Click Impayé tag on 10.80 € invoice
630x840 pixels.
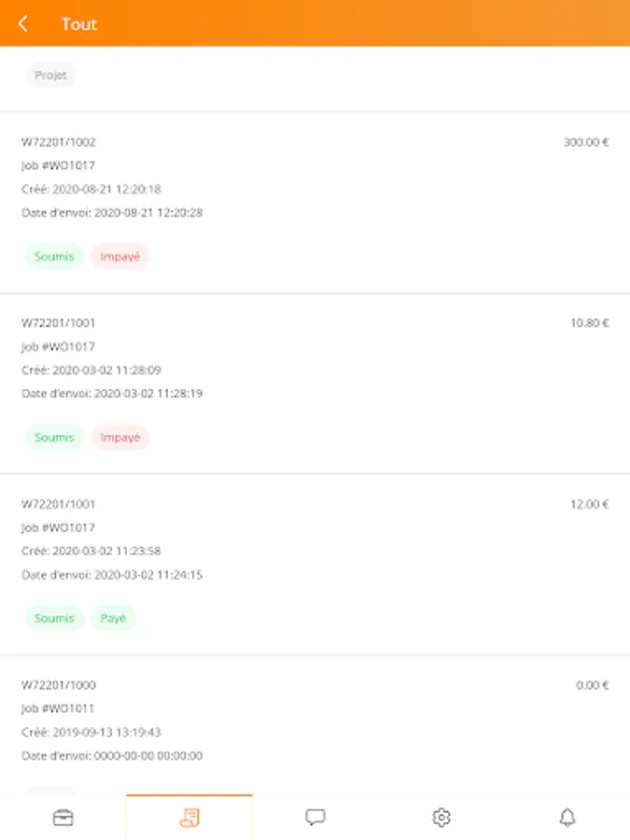pyautogui.click(x=120, y=437)
